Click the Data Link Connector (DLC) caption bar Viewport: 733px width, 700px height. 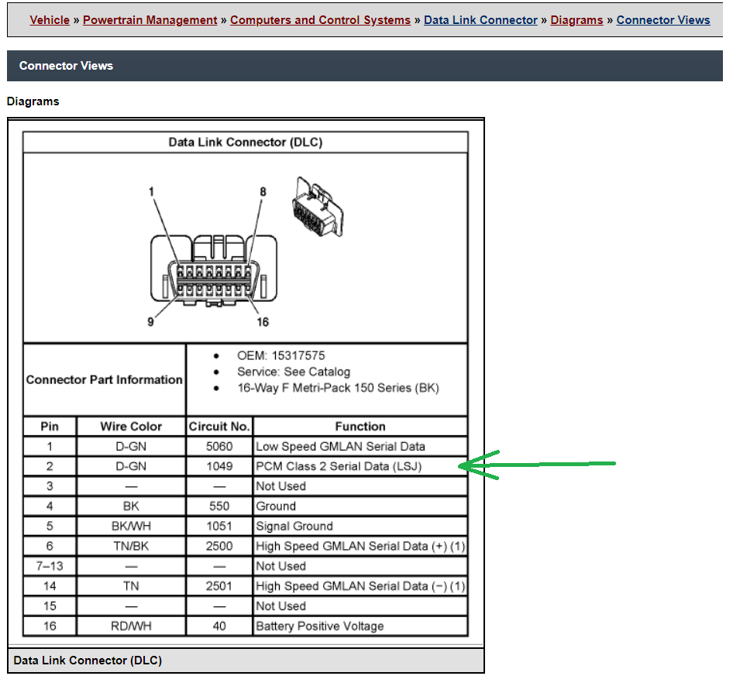tap(246, 661)
